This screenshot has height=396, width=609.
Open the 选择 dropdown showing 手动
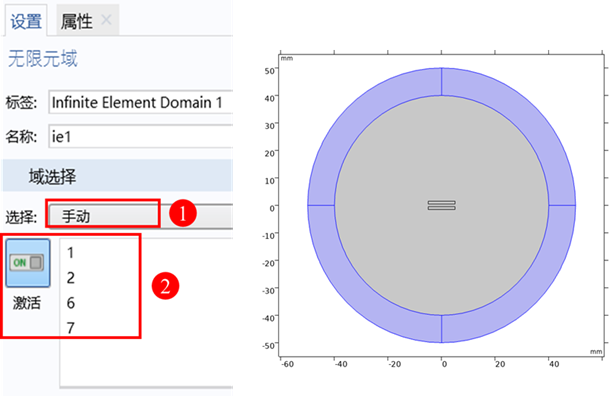click(141, 216)
